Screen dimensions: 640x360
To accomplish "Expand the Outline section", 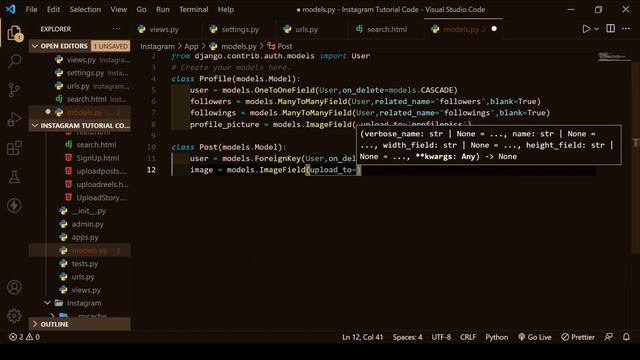I will coord(80,324).
